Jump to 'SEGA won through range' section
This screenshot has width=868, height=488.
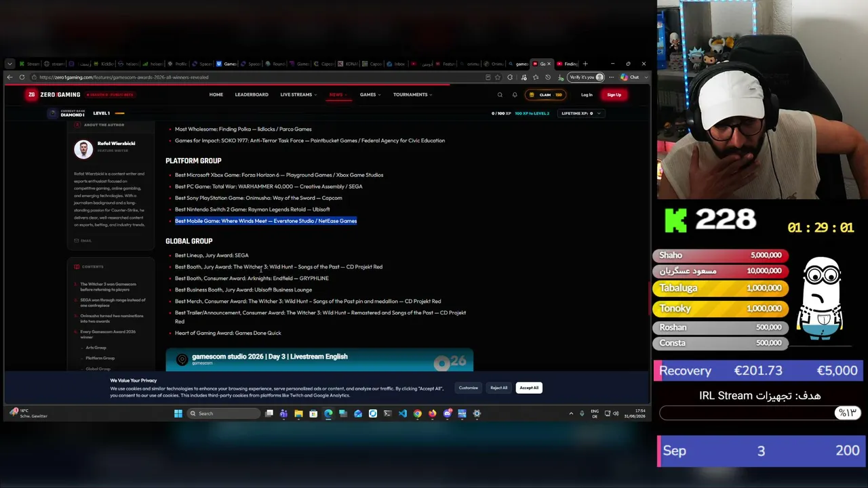(x=113, y=302)
